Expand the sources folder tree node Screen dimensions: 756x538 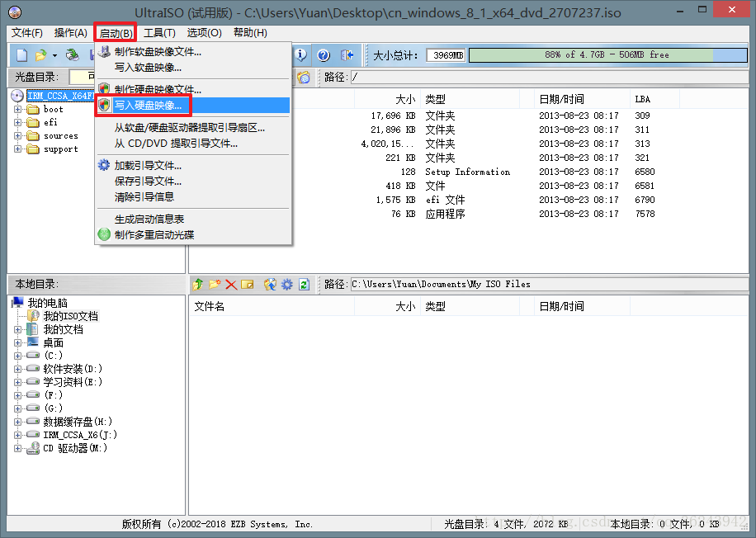(18, 135)
